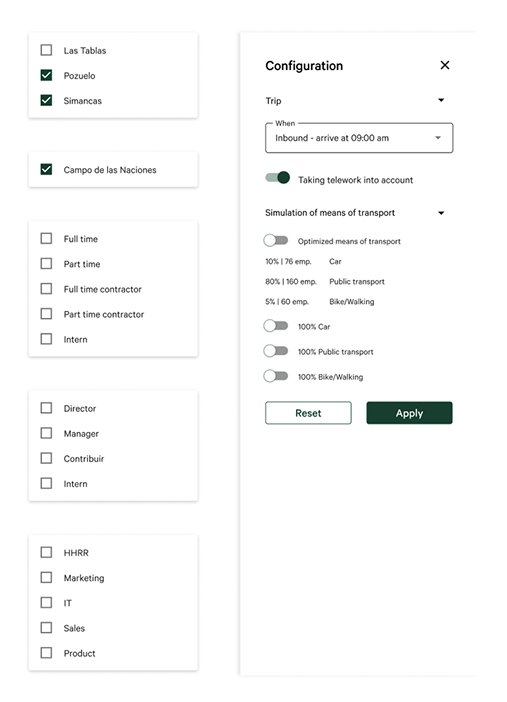Screen dimensions: 507x702
Task: Disable Taking telework into account toggle
Action: (x=278, y=178)
